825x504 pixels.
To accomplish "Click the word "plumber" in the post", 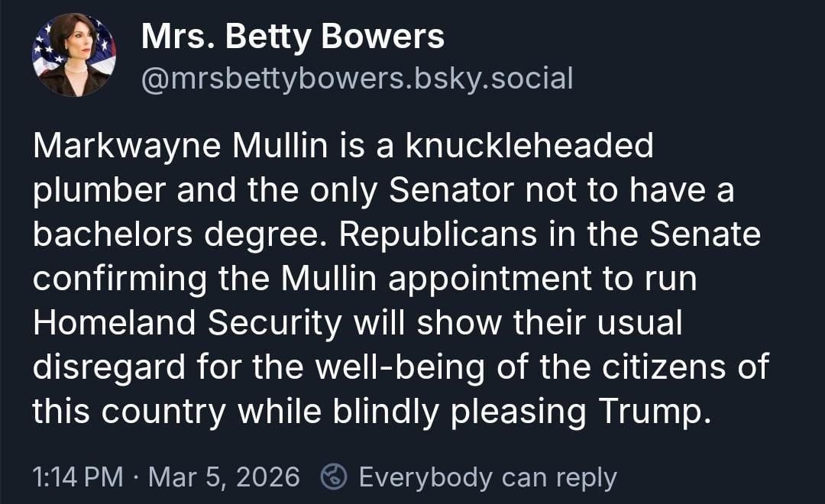I will pyautogui.click(x=99, y=189).
